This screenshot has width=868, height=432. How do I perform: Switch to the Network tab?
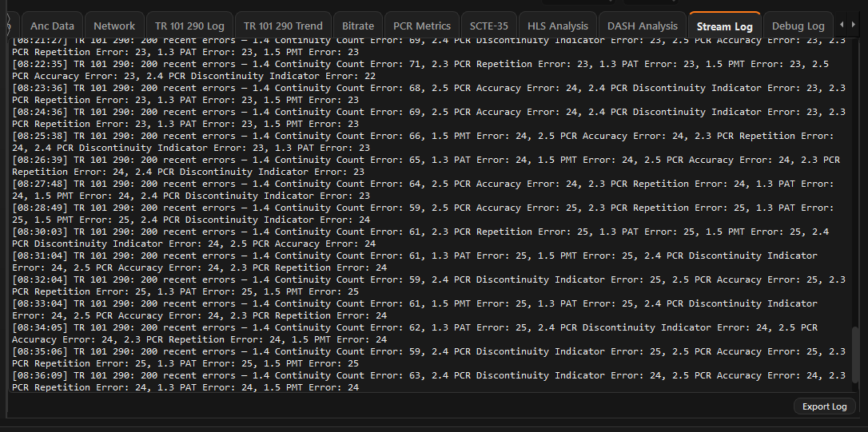click(x=114, y=26)
